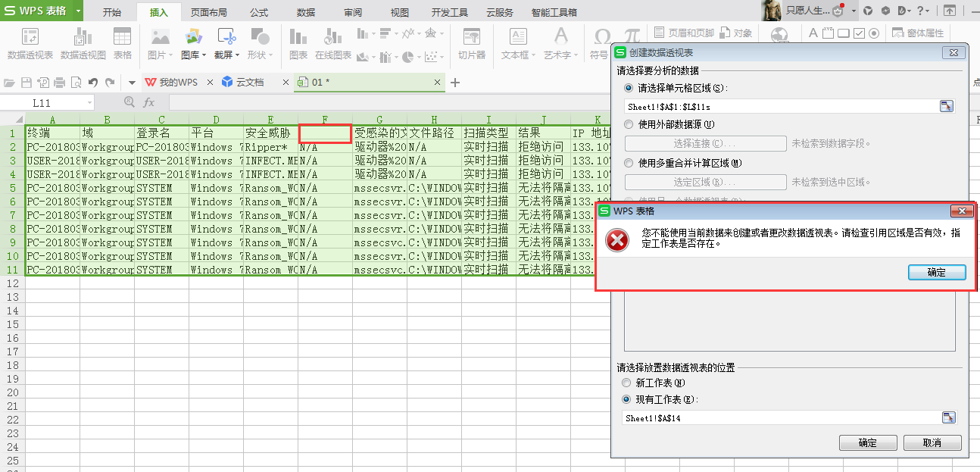
Task: Click the undo arrow in the quick toolbar
Action: click(93, 83)
